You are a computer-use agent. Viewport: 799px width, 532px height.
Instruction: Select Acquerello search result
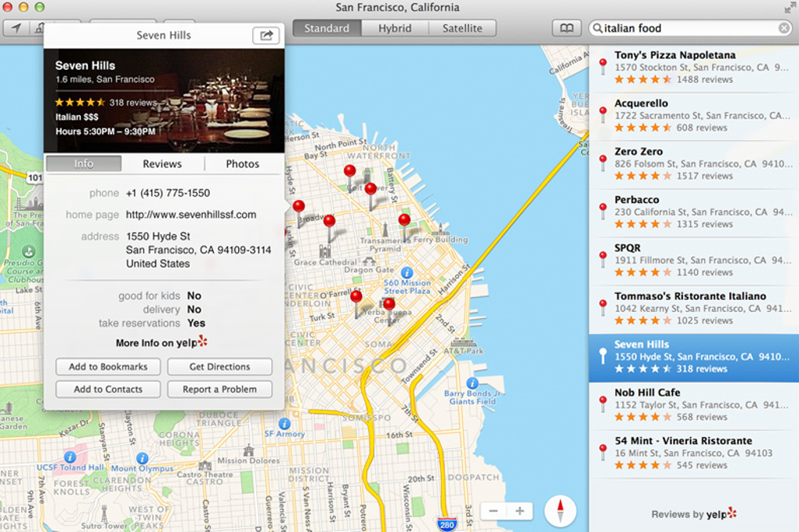[x=693, y=116]
